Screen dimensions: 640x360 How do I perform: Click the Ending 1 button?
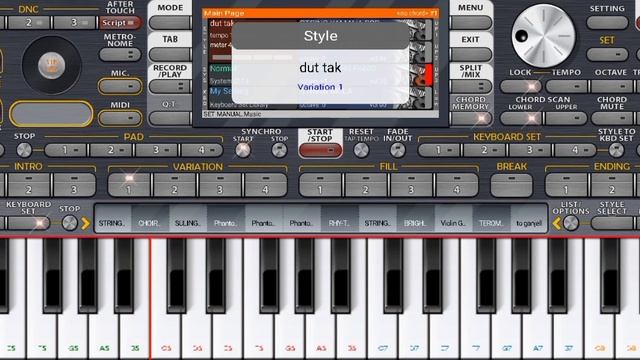[x=567, y=185]
